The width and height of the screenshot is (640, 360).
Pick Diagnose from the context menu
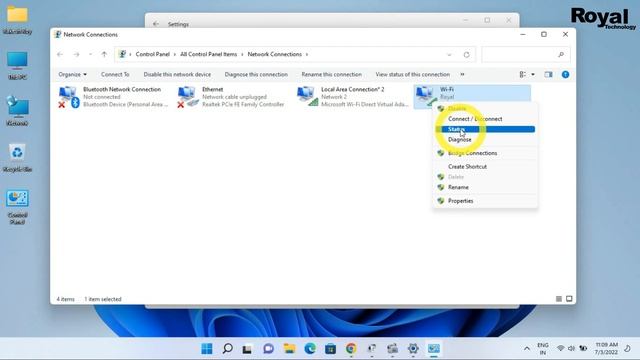coord(459,140)
